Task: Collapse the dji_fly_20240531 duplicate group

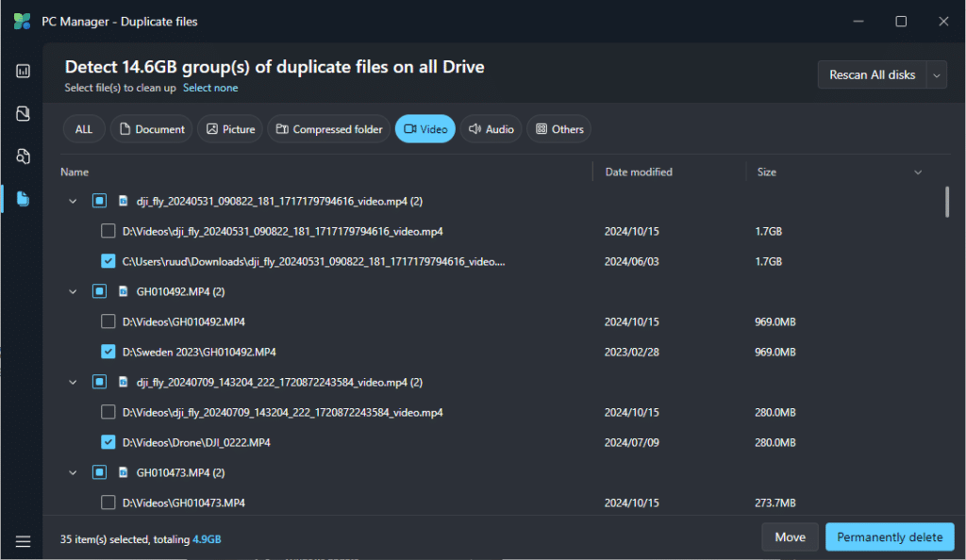Action: tap(73, 201)
